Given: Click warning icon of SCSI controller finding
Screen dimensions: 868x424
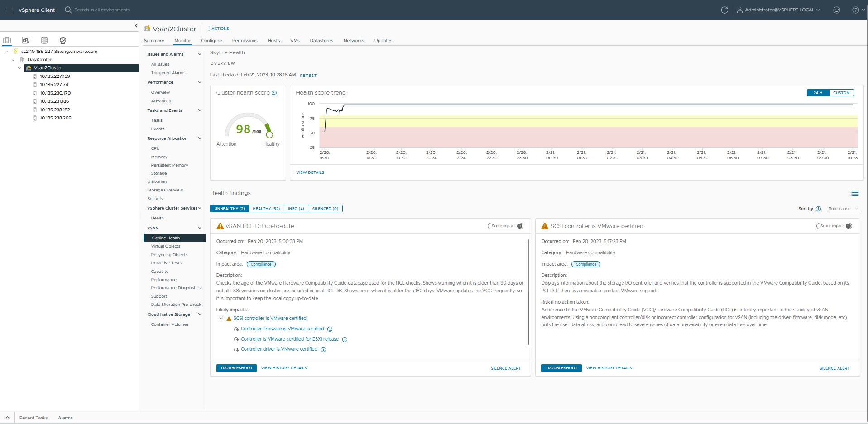Looking at the screenshot, I should [x=545, y=226].
